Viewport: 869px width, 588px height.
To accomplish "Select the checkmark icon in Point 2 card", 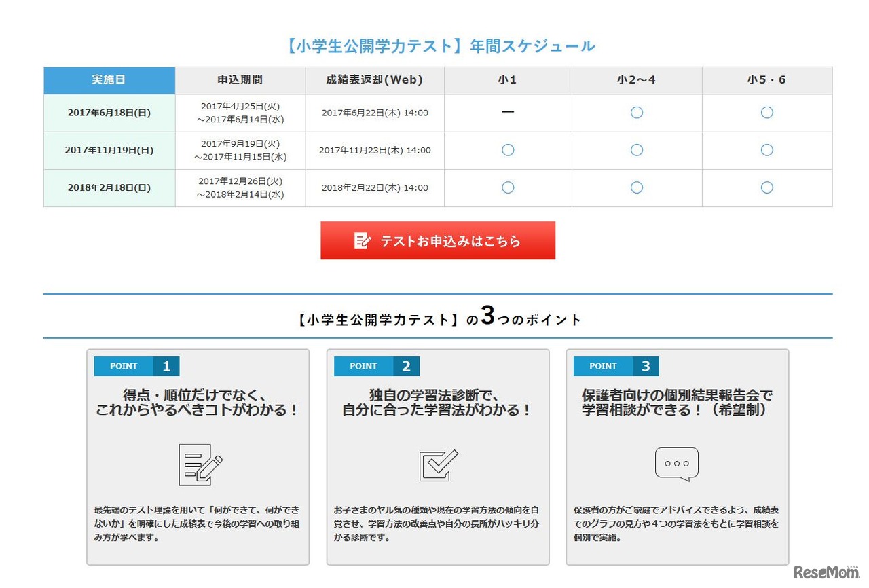I will [x=438, y=463].
